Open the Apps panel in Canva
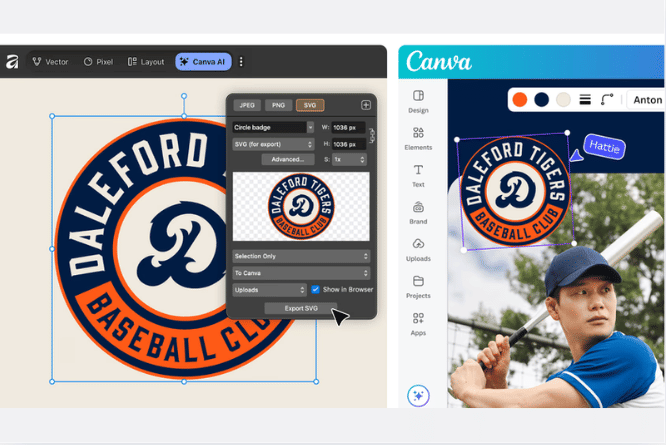The width and height of the screenshot is (666, 445). pos(418,324)
